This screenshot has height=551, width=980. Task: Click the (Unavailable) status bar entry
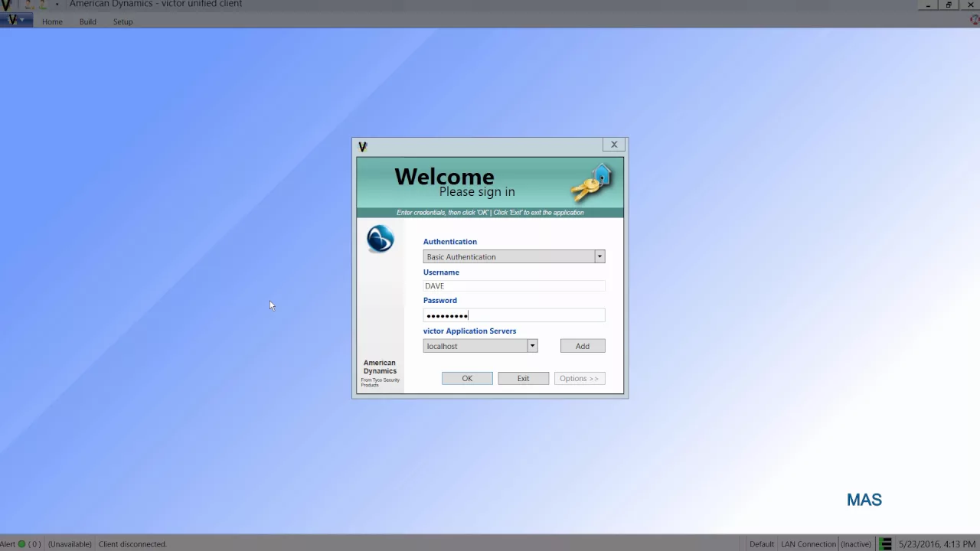70,544
